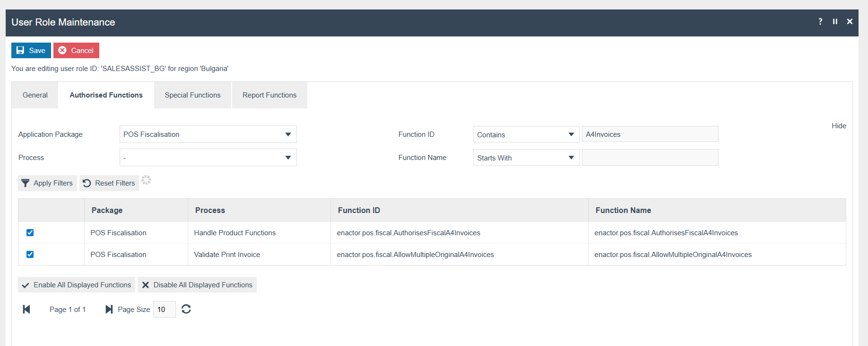The image size is (868, 346).
Task: Click Reset Filters button
Action: pos(109,183)
